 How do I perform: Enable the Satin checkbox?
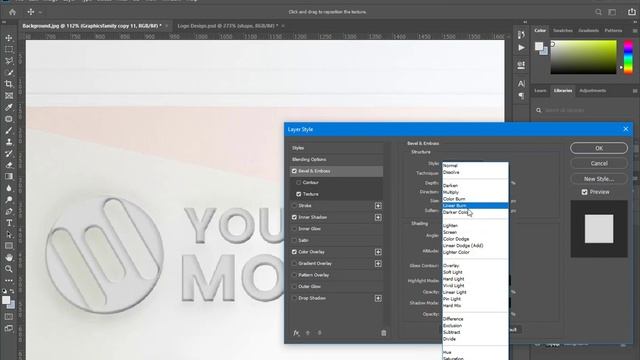(294, 240)
